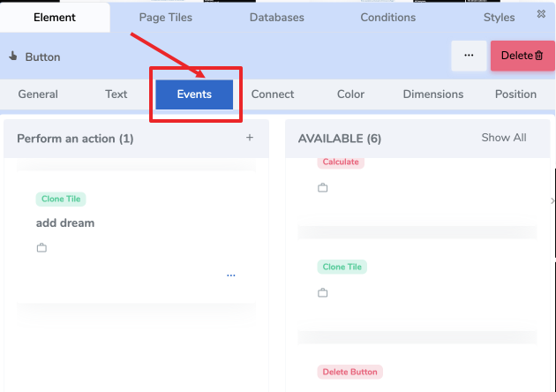This screenshot has width=556, height=392.
Task: Click the red Delete button
Action: click(522, 56)
